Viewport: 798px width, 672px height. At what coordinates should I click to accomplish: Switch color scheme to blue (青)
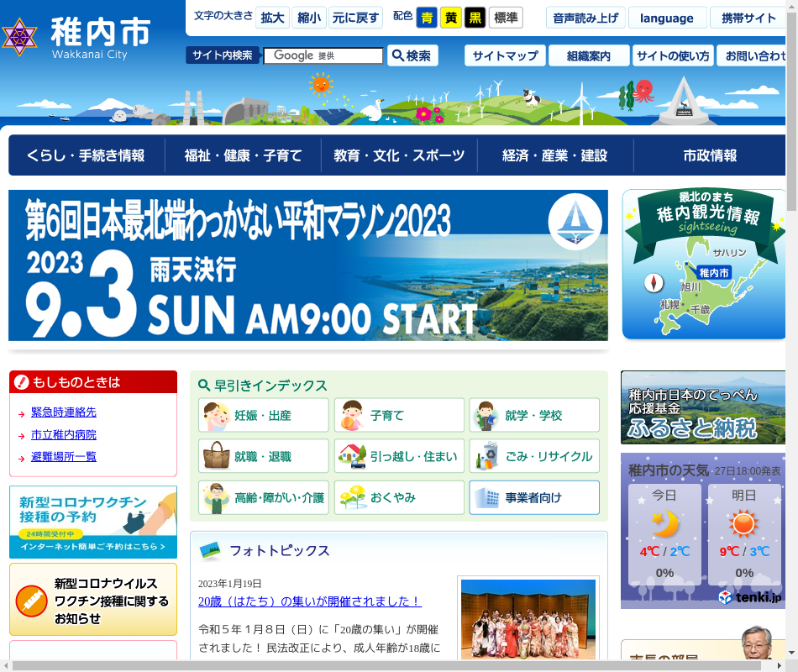(x=427, y=18)
